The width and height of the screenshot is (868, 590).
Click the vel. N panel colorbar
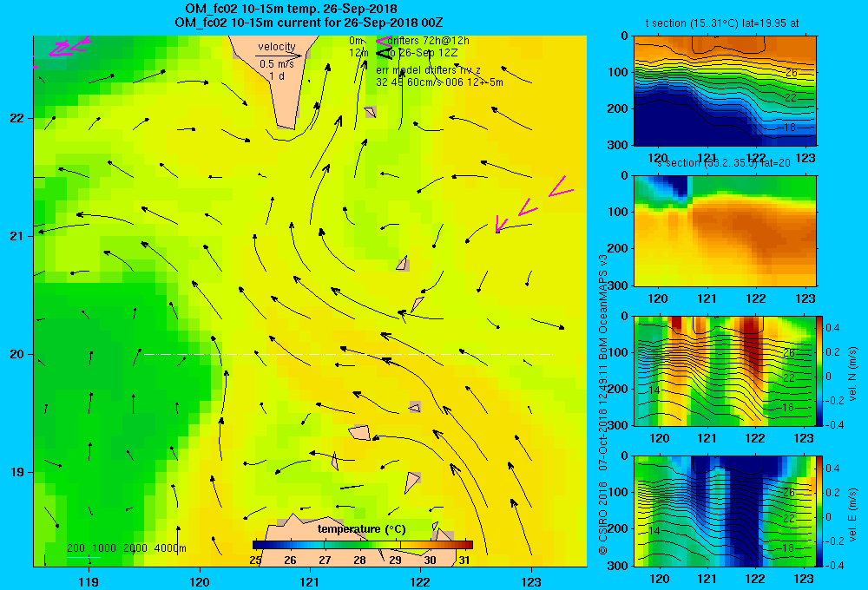coord(820,370)
